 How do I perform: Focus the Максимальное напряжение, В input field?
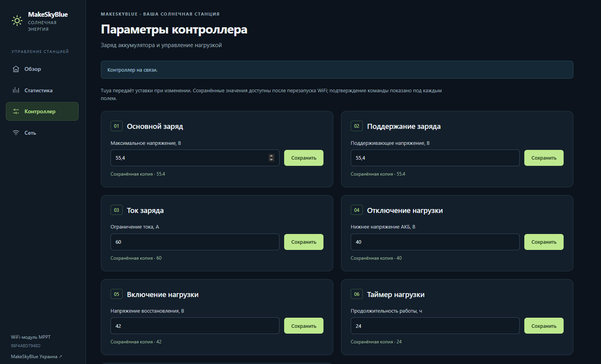pos(195,158)
